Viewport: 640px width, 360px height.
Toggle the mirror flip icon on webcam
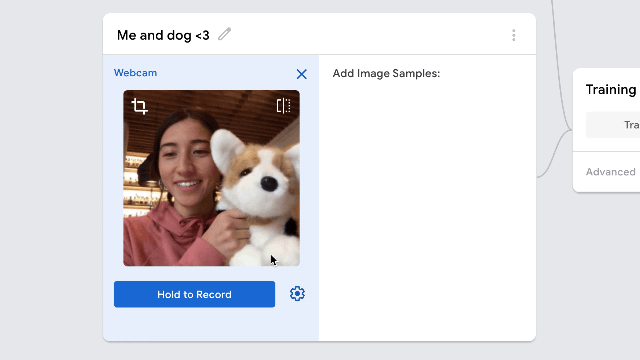click(283, 106)
